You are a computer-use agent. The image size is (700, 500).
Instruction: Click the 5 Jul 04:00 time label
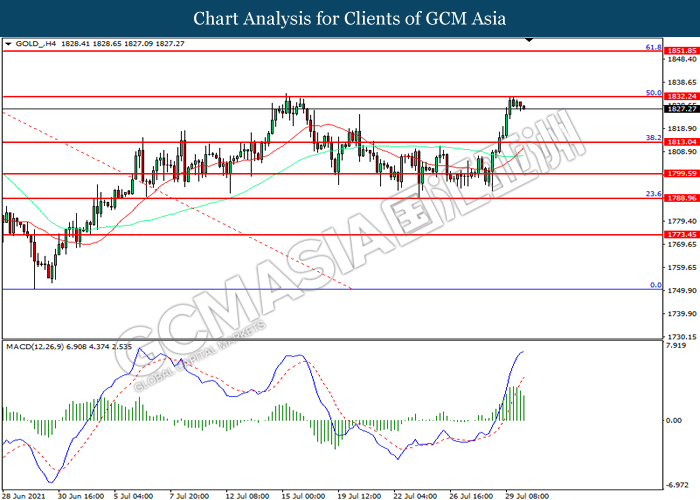point(133,496)
